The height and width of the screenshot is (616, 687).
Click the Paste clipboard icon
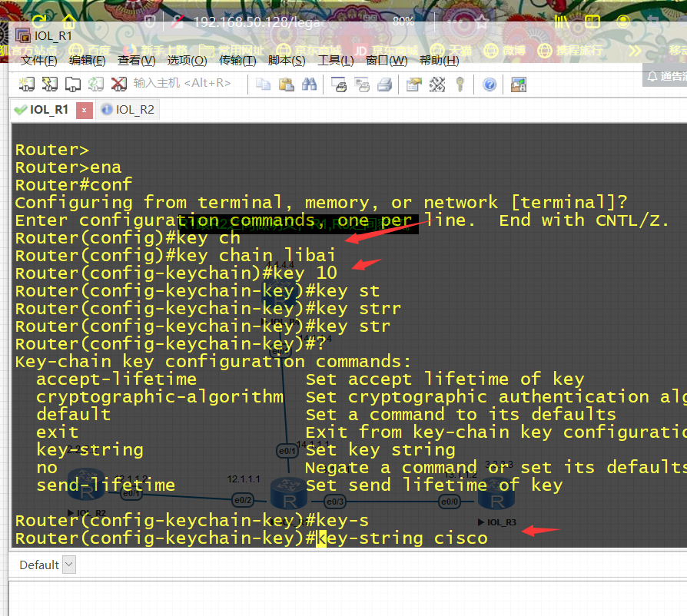point(286,84)
